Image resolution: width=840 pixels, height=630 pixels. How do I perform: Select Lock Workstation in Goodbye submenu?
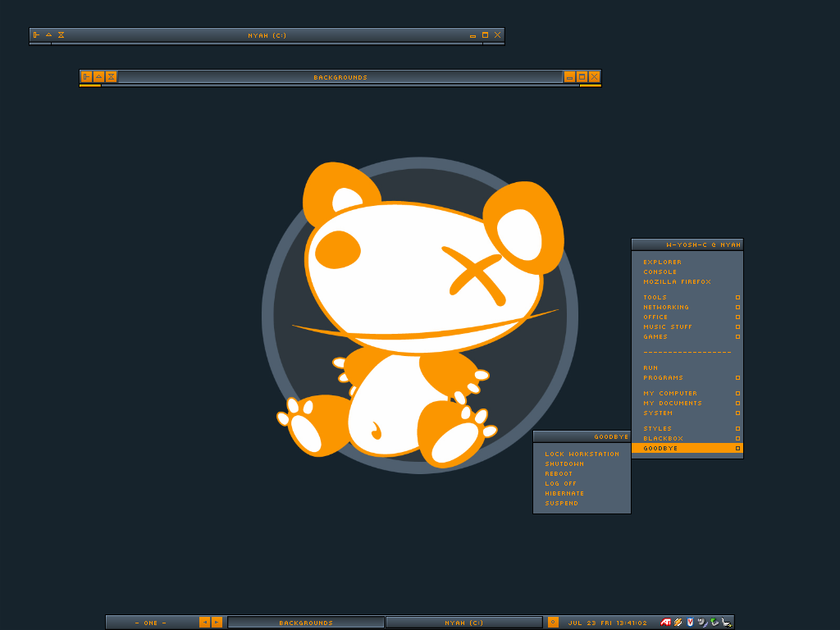pyautogui.click(x=582, y=454)
